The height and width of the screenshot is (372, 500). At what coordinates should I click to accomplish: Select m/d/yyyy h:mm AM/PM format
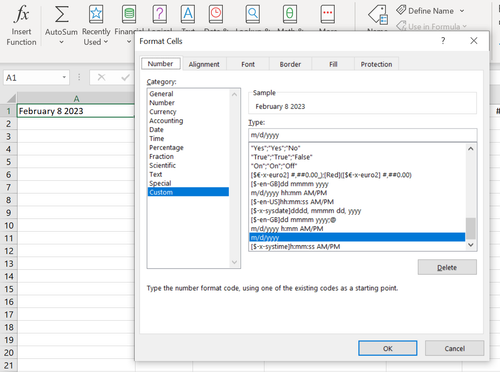pyautogui.click(x=357, y=229)
